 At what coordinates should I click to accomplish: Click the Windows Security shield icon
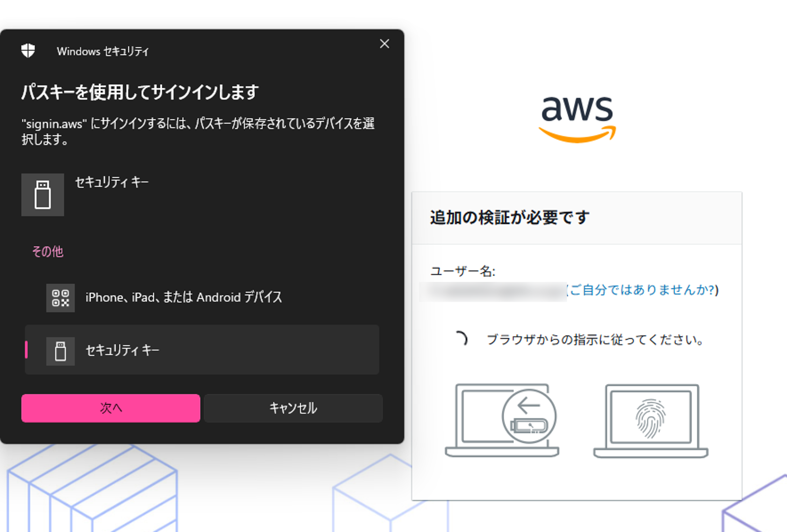click(x=28, y=51)
